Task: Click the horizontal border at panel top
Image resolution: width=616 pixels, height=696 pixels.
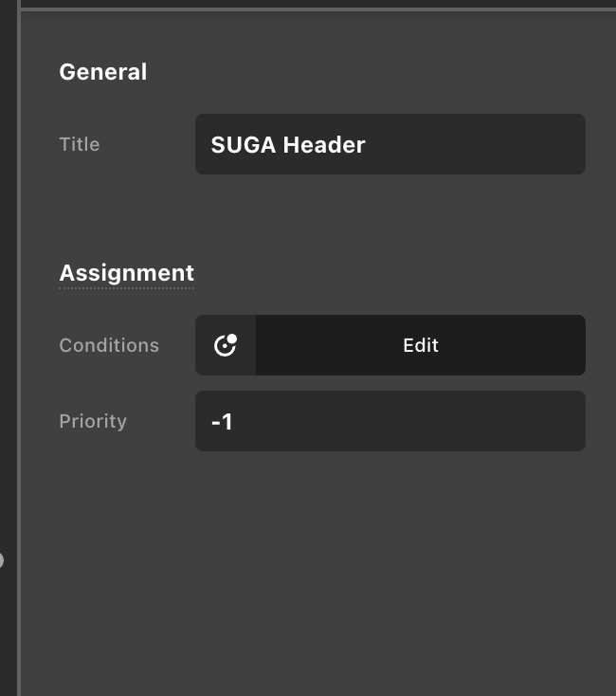Action: [317, 9]
